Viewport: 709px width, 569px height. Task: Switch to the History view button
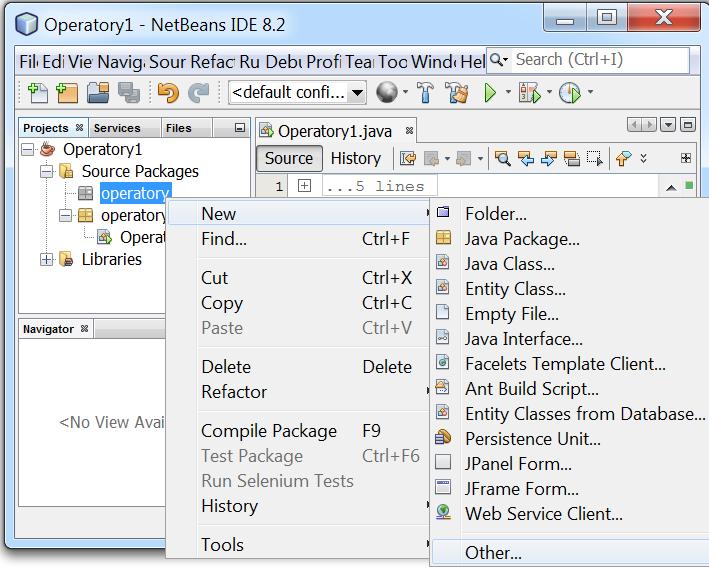(x=356, y=158)
